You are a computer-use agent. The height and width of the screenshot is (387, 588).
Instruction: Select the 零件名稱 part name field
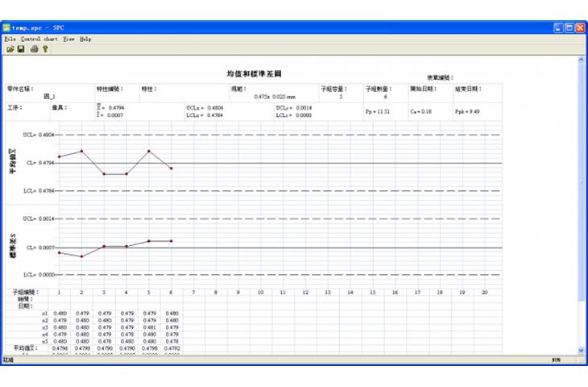click(x=50, y=93)
